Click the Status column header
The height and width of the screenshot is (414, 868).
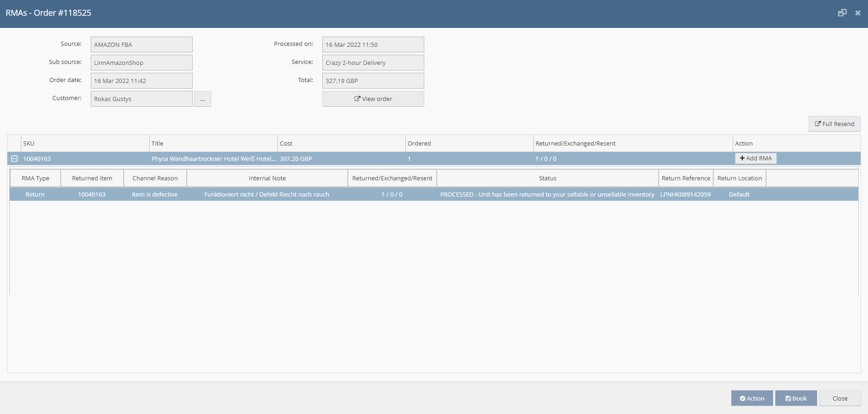coord(547,178)
